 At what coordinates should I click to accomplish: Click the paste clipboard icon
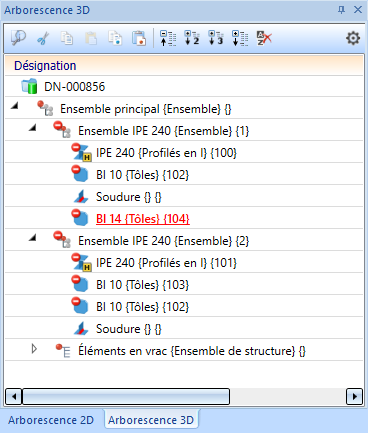91,38
